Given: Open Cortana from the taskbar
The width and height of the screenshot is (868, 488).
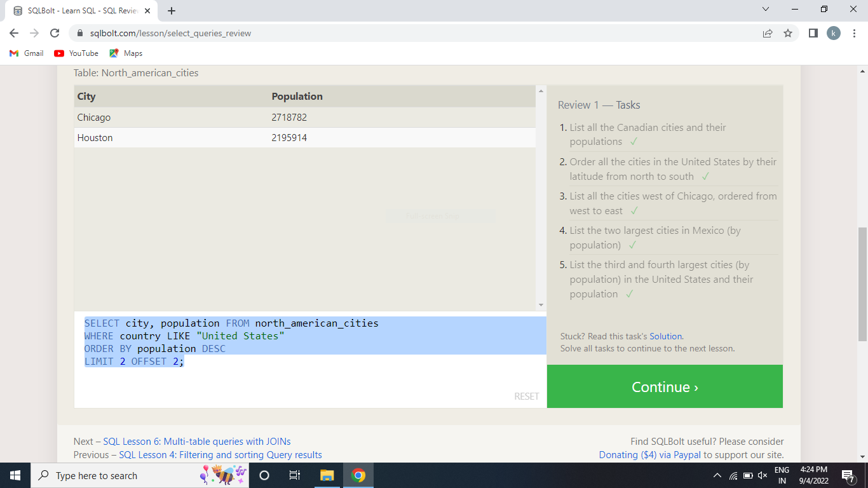Looking at the screenshot, I should 264,475.
